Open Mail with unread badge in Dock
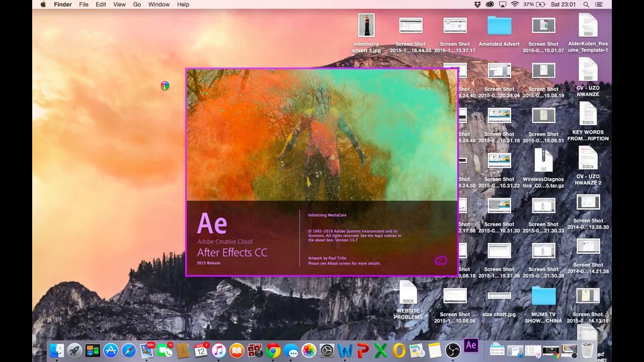This screenshot has height=362, width=644. coord(147,350)
